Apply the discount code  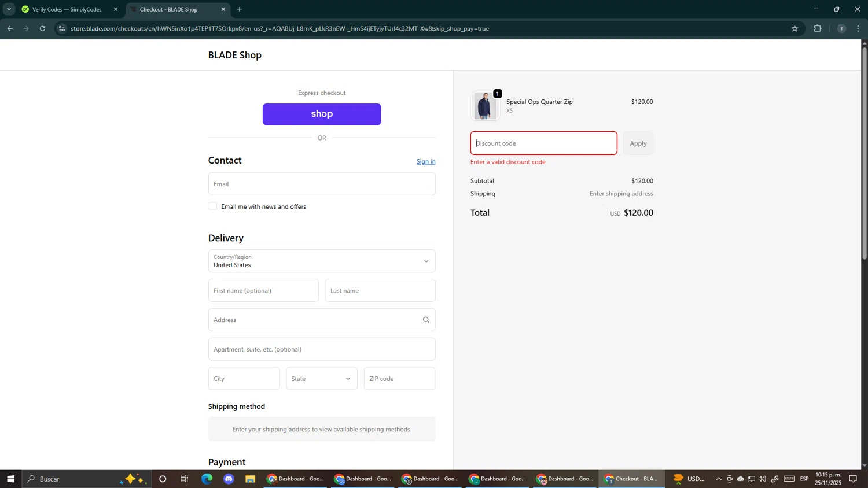[x=638, y=143]
